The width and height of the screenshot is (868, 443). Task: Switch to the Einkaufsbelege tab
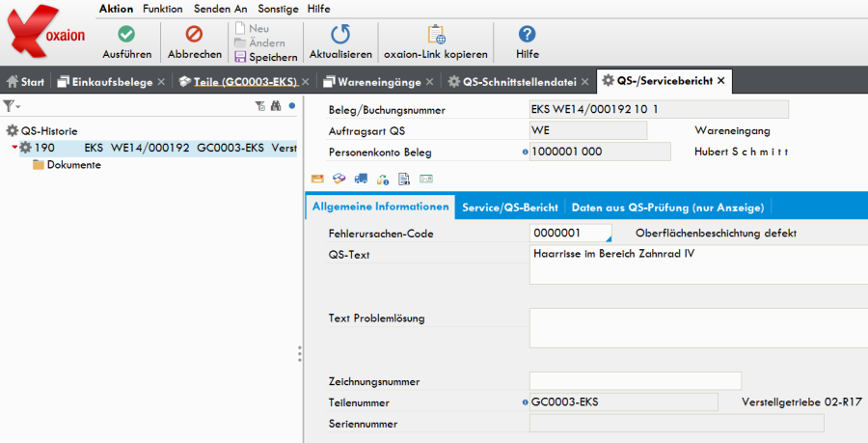105,82
